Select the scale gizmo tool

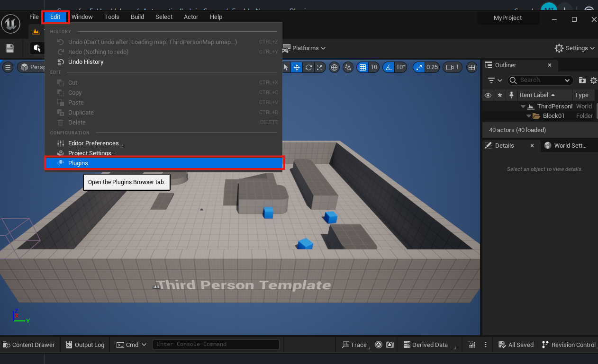coord(320,67)
